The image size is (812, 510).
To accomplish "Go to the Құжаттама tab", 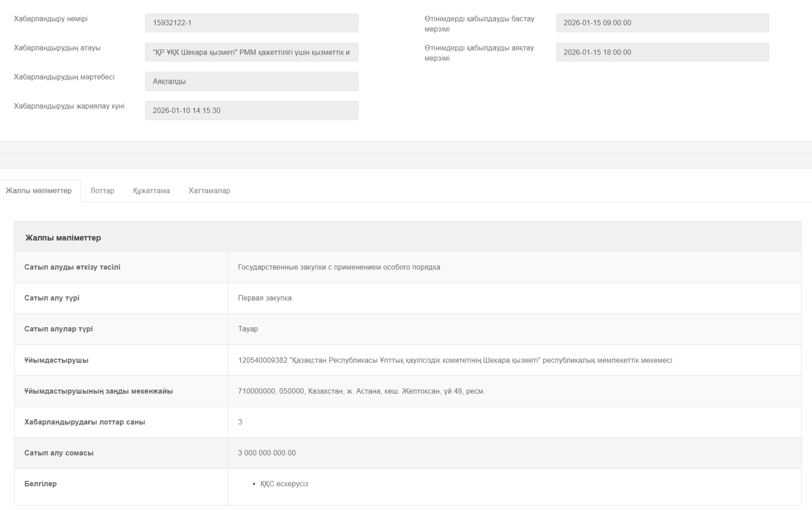I will tap(151, 191).
